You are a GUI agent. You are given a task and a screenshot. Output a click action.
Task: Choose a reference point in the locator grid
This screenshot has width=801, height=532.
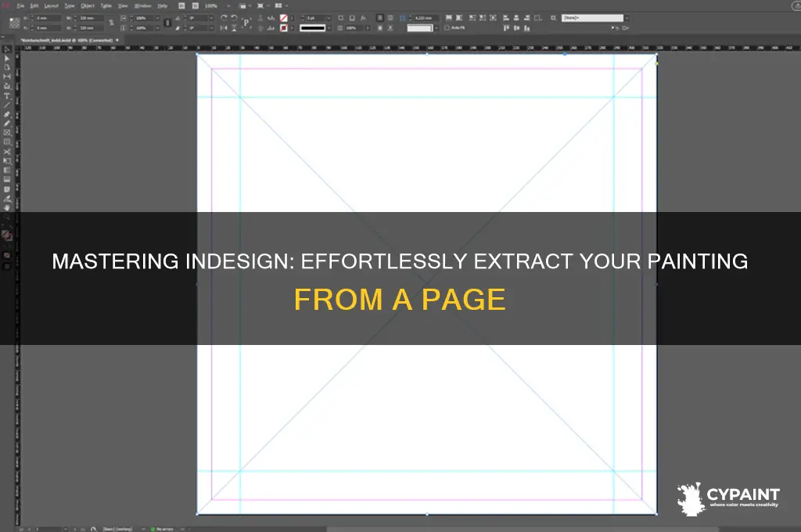[14, 23]
